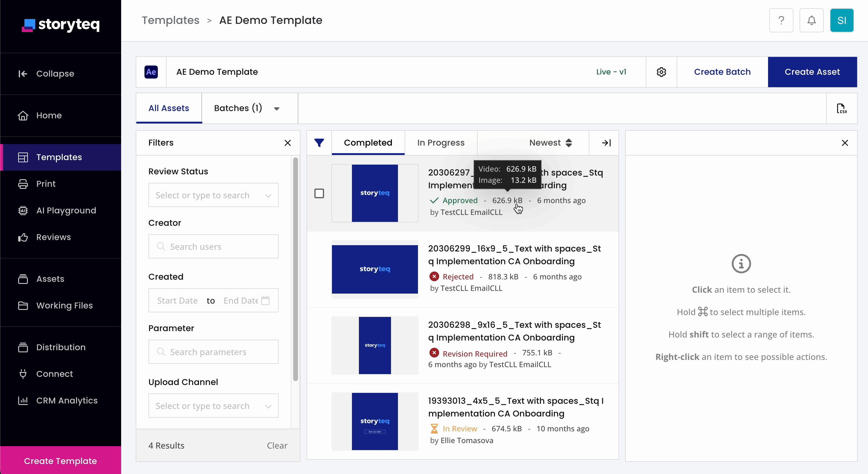Toggle the Newest sort order control
Image resolution: width=868 pixels, height=474 pixels.
(x=551, y=143)
